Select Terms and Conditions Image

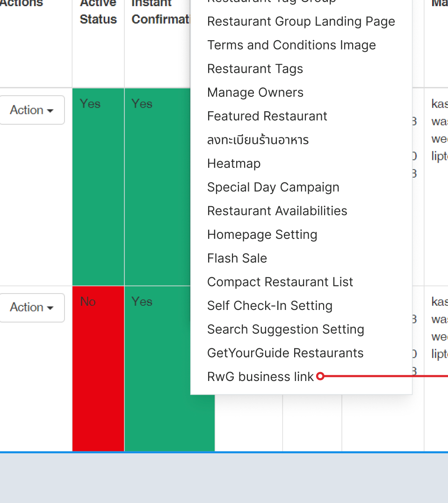point(291,45)
